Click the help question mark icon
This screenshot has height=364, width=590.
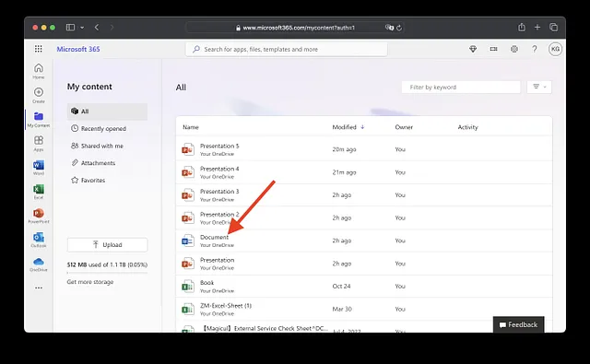coord(535,49)
